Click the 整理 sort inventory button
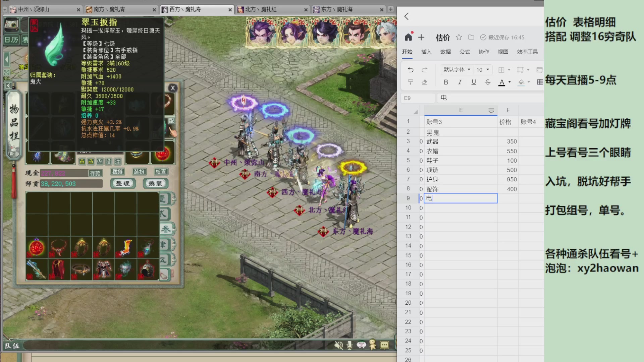The width and height of the screenshot is (644, 362). tap(123, 183)
